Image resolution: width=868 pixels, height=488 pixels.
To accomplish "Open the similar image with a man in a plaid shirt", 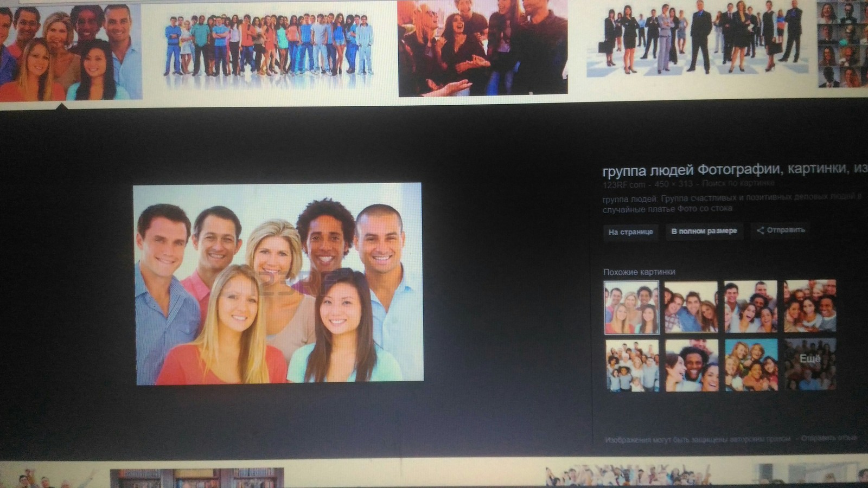I will click(691, 307).
